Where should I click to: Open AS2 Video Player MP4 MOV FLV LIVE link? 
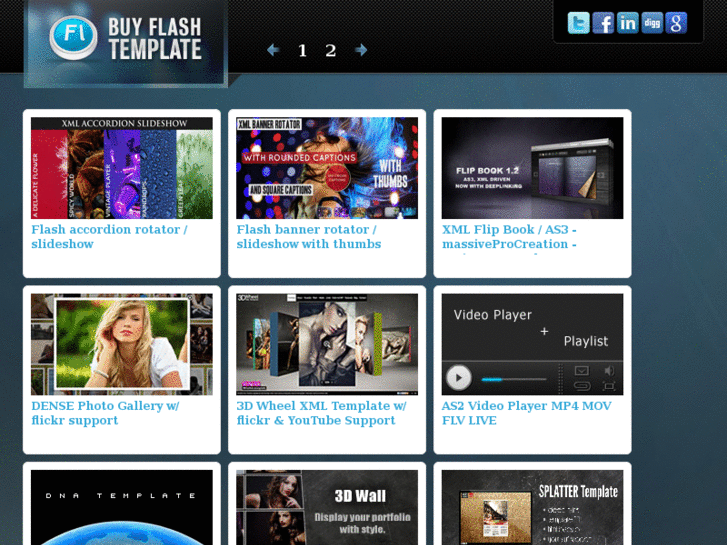tap(526, 413)
